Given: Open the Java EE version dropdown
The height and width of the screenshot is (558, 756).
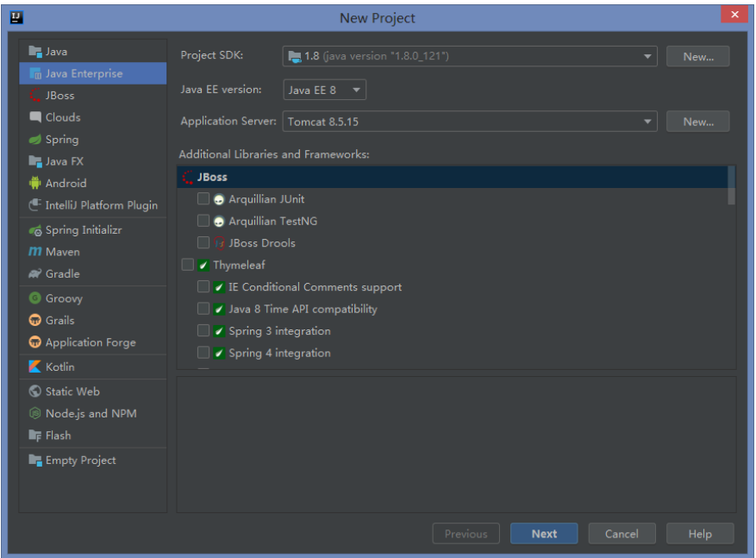Looking at the screenshot, I should pyautogui.click(x=324, y=91).
